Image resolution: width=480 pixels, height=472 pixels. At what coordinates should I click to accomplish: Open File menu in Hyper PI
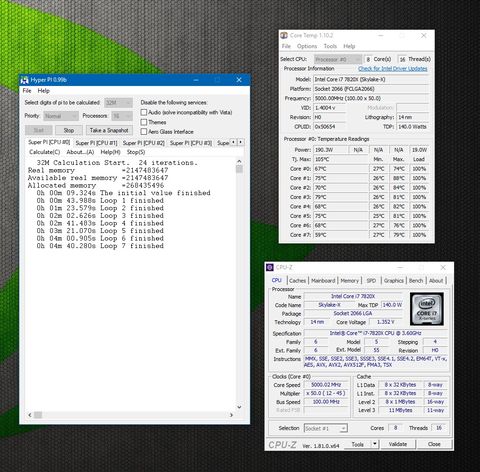click(x=27, y=91)
